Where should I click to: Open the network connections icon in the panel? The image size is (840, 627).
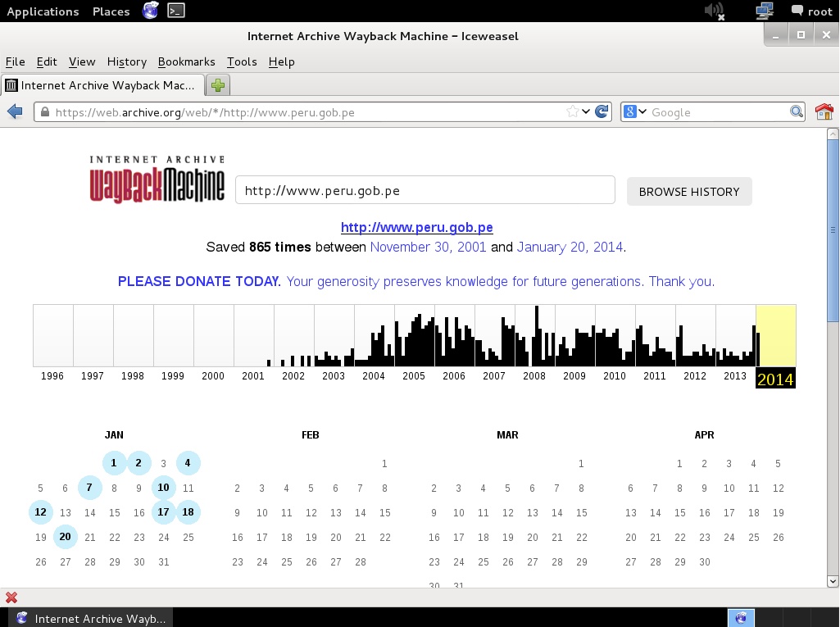(x=764, y=11)
